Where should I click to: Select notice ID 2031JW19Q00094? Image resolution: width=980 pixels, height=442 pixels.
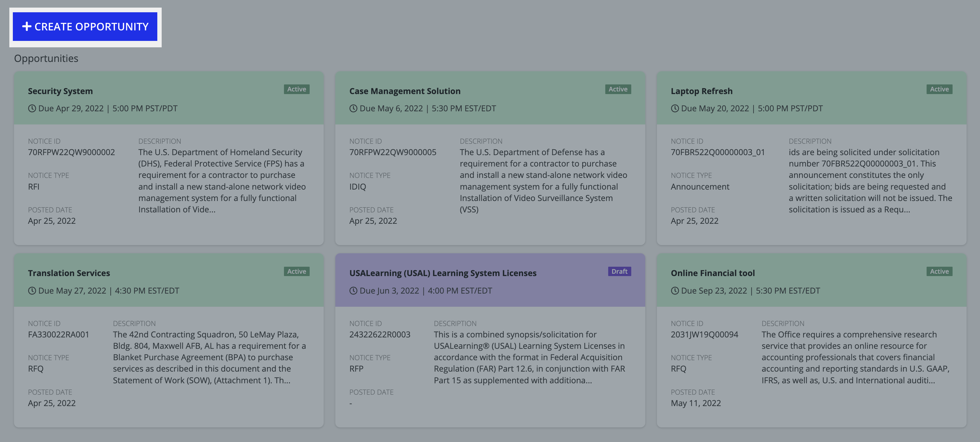tap(704, 335)
